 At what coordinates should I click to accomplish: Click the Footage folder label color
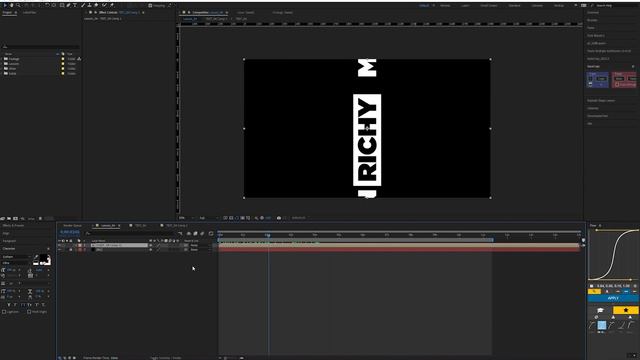click(x=63, y=59)
